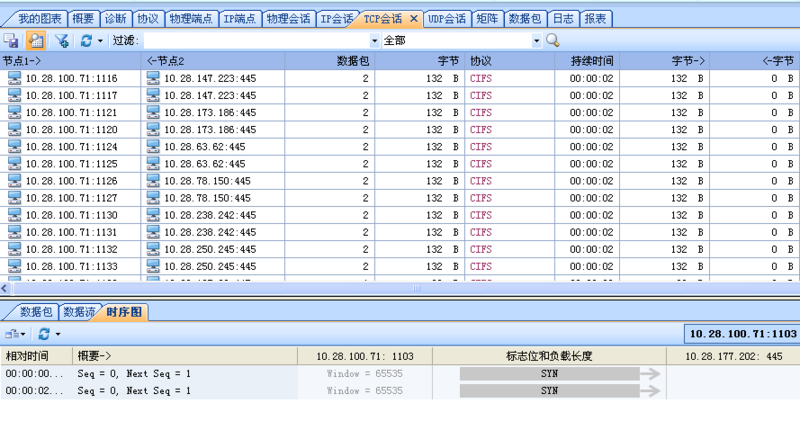Sort by the 持续时间 column header
800x439 pixels.
click(x=590, y=61)
